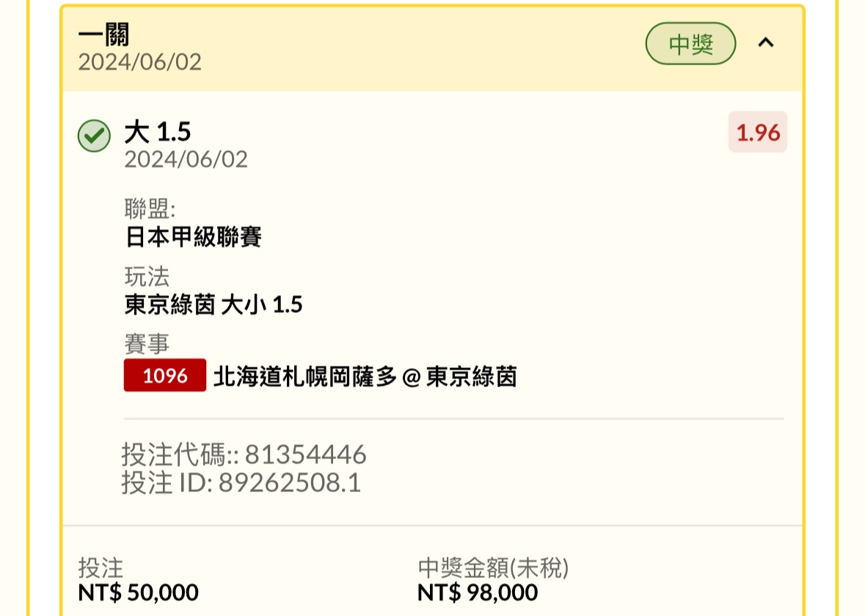This screenshot has width=865, height=616.
Task: Click the 聯盟 field label
Action: [150, 209]
